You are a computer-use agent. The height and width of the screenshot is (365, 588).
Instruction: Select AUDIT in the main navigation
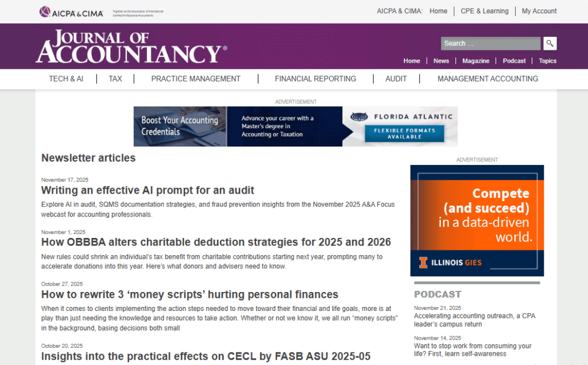[396, 79]
